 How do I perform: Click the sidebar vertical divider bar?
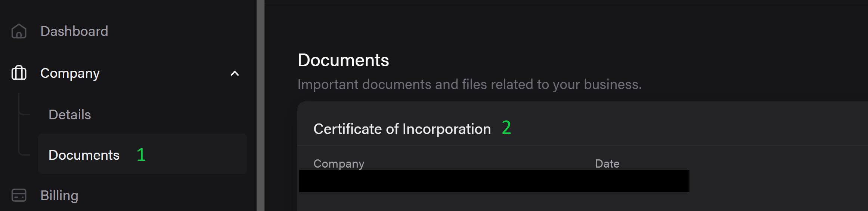click(260, 105)
